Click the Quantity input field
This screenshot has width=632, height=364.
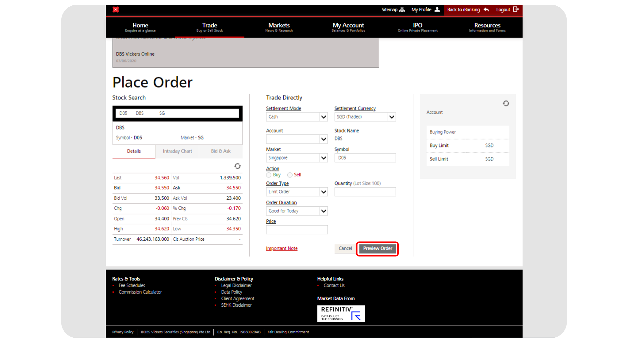click(x=365, y=191)
